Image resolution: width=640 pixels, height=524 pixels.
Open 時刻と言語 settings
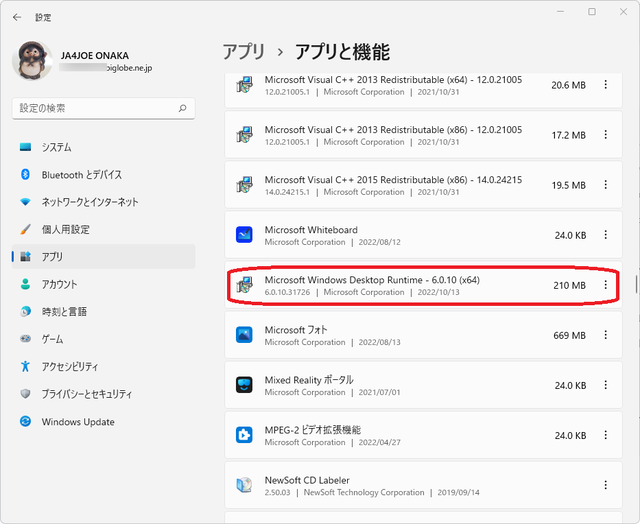[103, 312]
